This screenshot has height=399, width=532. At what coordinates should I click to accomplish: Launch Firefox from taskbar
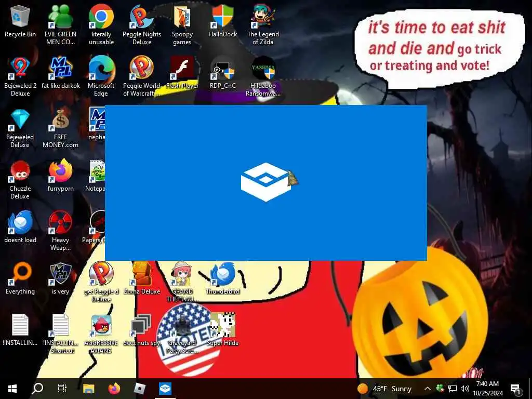[114, 389]
